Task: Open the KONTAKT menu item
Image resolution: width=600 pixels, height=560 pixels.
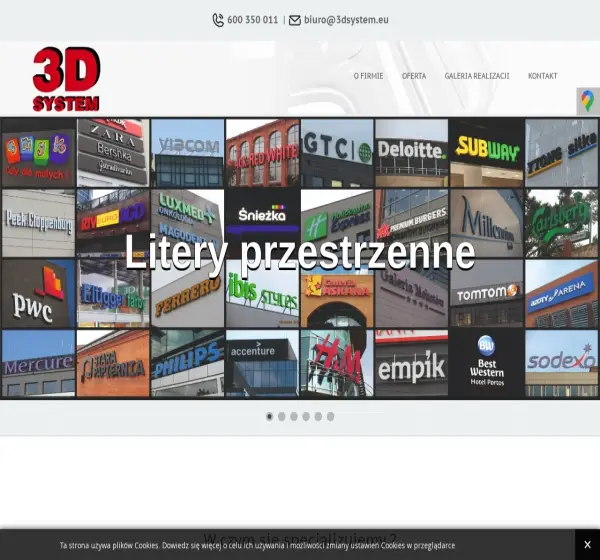Action: tap(542, 76)
